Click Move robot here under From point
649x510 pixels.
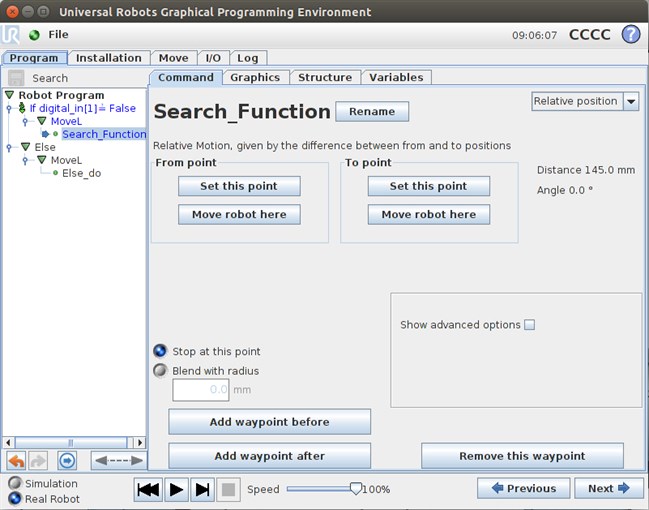coord(239,214)
